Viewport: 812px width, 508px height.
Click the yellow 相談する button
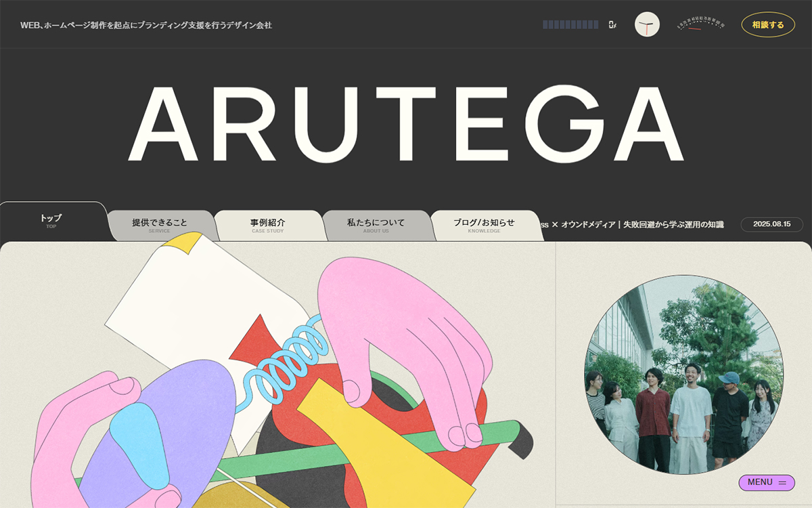point(767,24)
